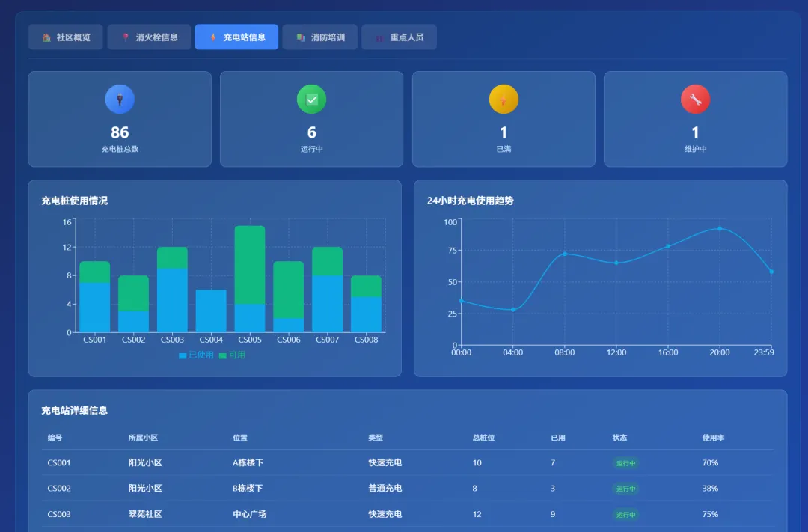Image resolution: width=808 pixels, height=532 pixels.
Task: Click the books icon on 消防培训 tab
Action: 301,37
